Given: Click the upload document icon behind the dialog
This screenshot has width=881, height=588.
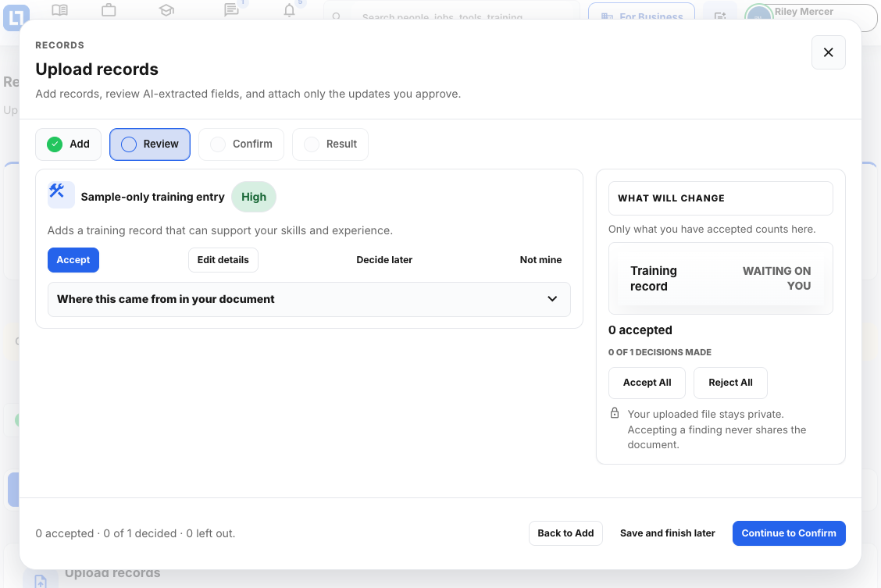Looking at the screenshot, I should pyautogui.click(x=41, y=581).
